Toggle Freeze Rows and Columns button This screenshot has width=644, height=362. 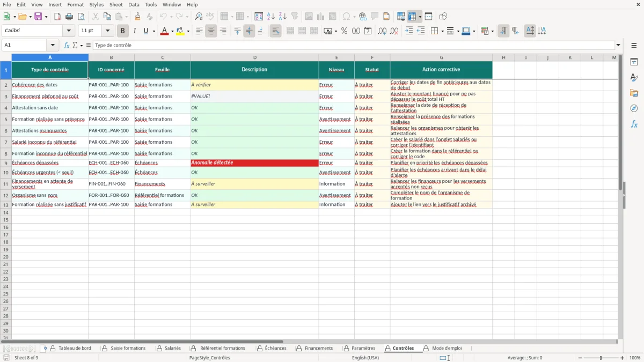412,17
